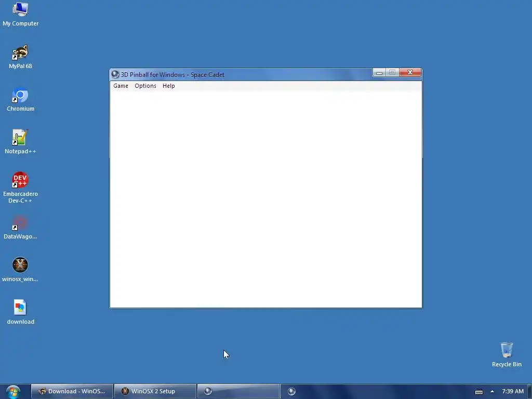Screen dimensions: 532x399
Task: Select the download file on the desktop
Action: [x=20, y=312]
